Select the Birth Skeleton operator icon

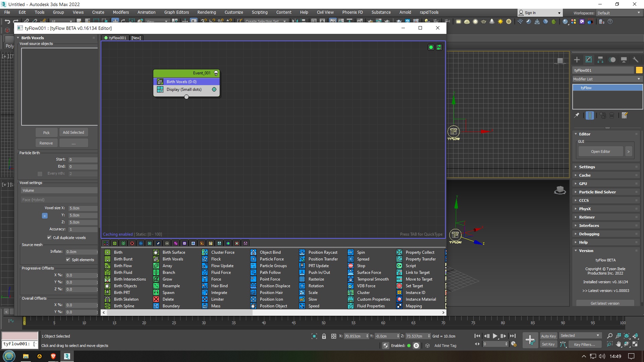[107, 299]
